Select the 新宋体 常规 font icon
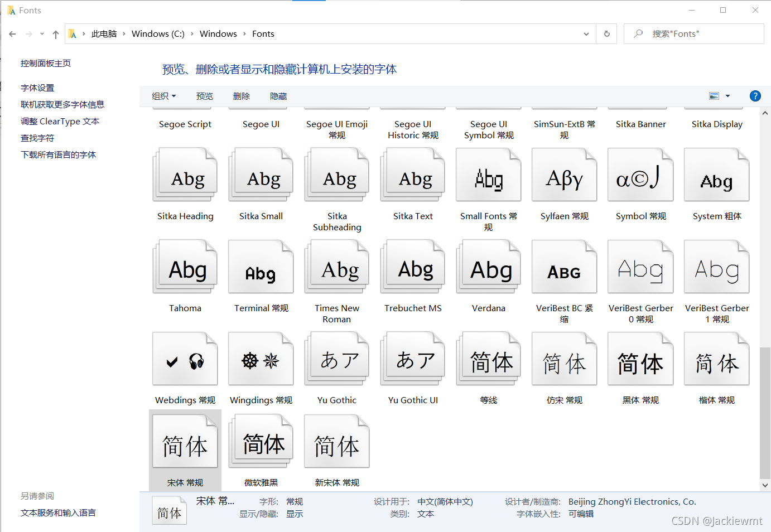Image resolution: width=771 pixels, height=532 pixels. [x=337, y=441]
